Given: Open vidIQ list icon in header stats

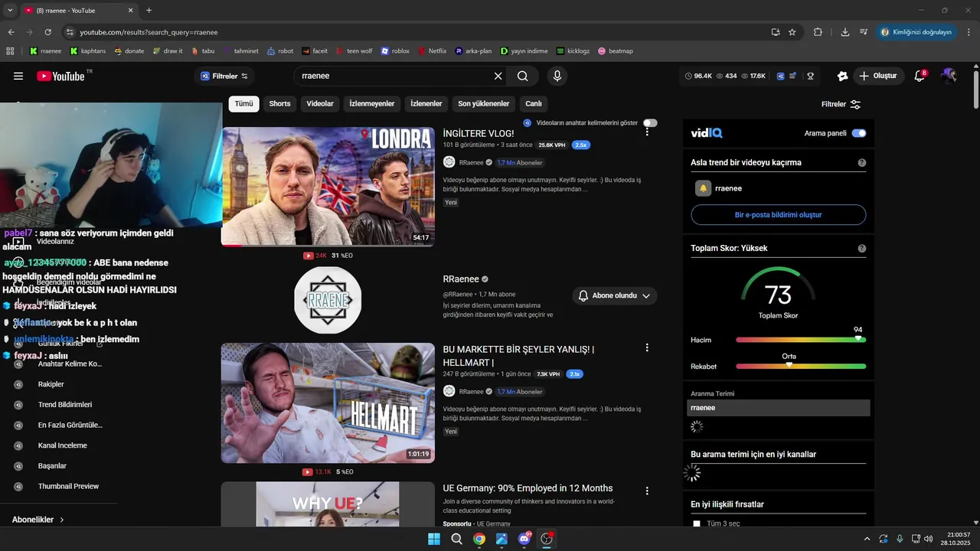Looking at the screenshot, I should (793, 76).
